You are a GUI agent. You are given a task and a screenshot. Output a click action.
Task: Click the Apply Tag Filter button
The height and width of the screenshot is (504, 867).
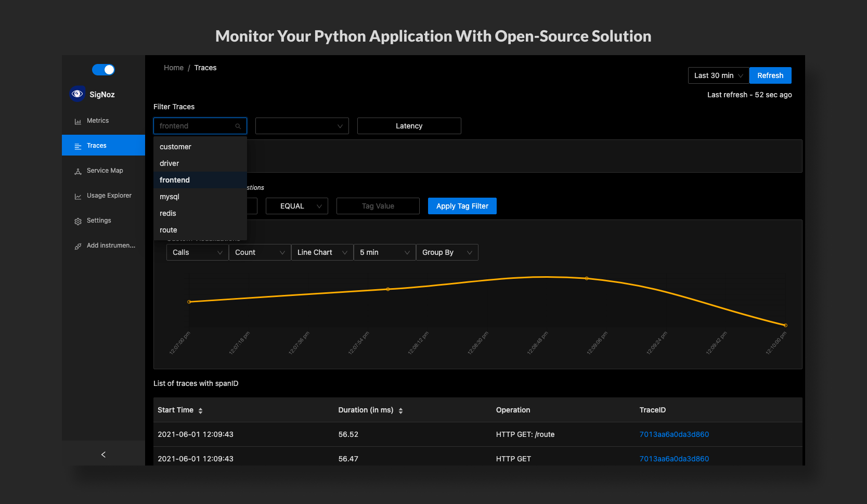point(462,206)
